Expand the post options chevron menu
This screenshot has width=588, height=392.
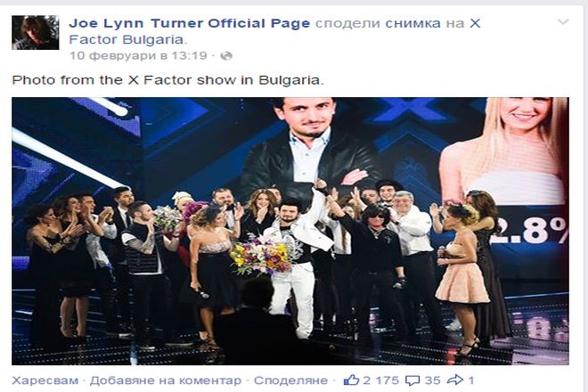click(562, 22)
